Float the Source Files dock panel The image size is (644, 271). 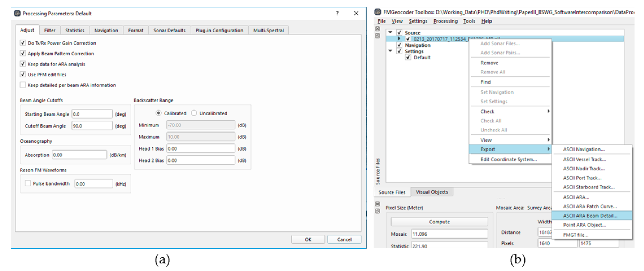[377, 36]
